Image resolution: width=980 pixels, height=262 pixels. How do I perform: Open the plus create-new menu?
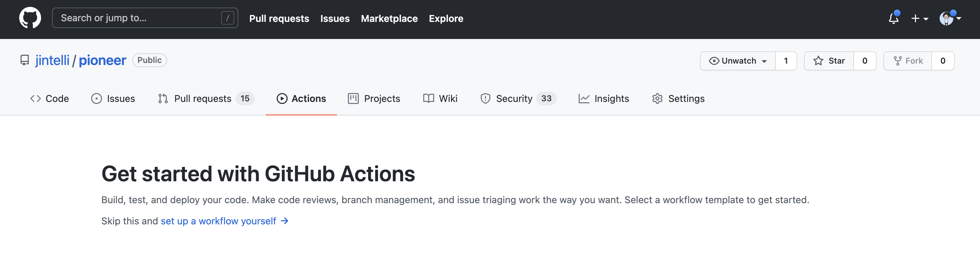click(919, 18)
